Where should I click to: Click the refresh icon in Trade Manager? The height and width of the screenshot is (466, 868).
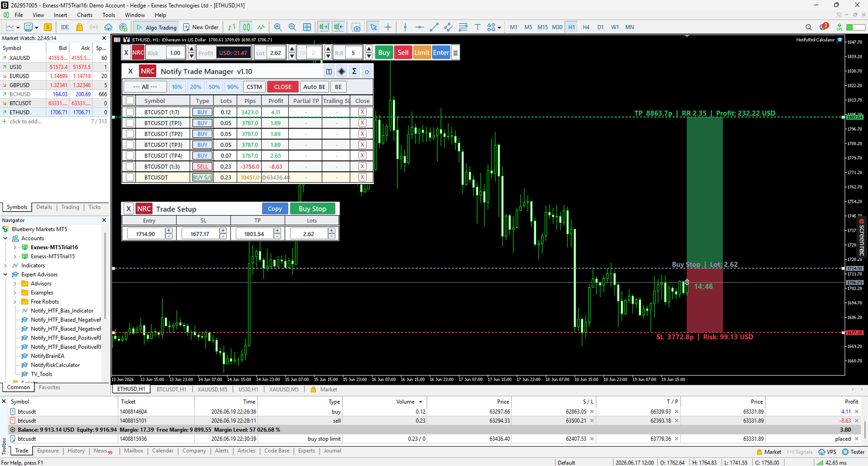point(367,72)
